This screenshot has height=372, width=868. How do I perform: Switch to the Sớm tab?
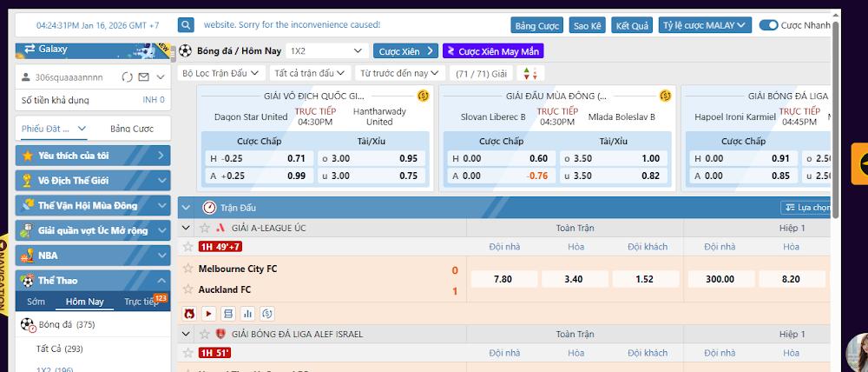point(36,302)
